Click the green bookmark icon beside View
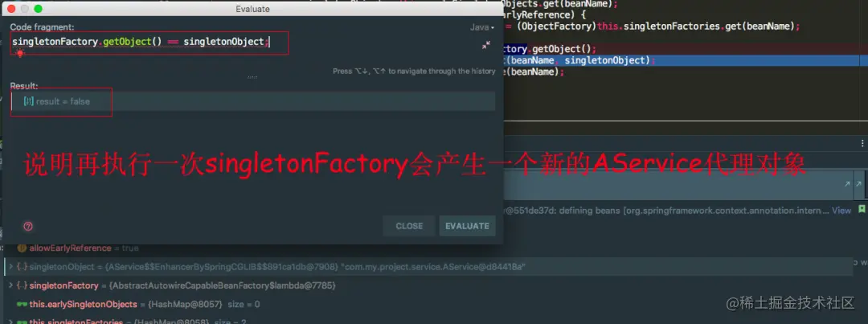 pyautogui.click(x=862, y=209)
